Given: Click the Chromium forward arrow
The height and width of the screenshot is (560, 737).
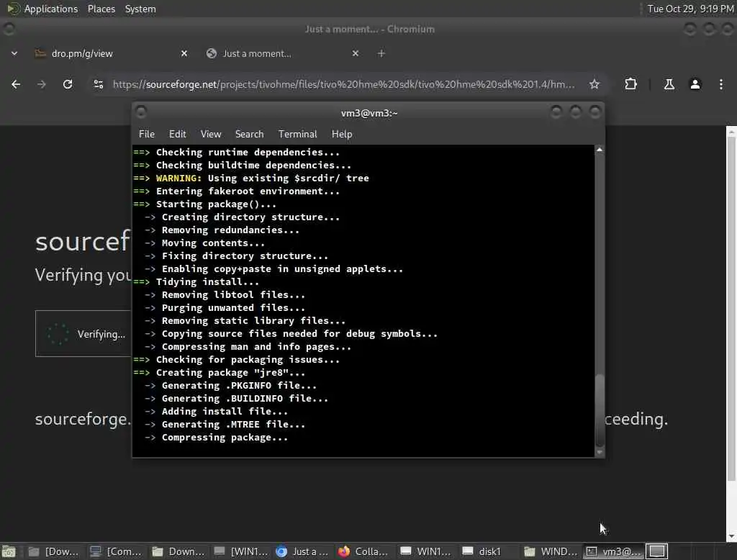Looking at the screenshot, I should tap(42, 84).
